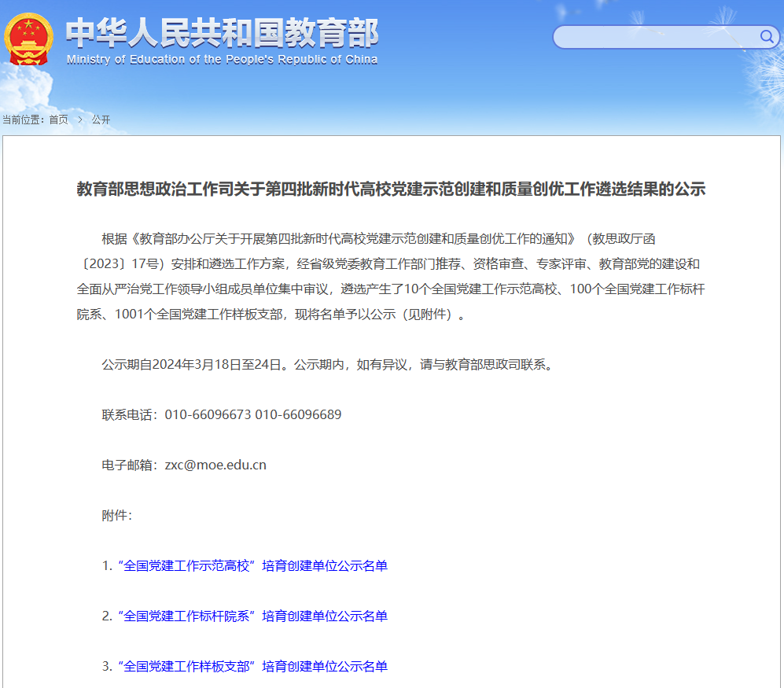Click the 附件: label
The height and width of the screenshot is (688, 784).
point(116,516)
